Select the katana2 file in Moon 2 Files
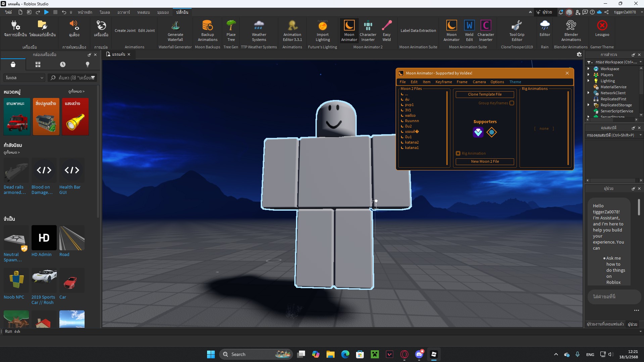This screenshot has height=362, width=644. click(x=411, y=142)
